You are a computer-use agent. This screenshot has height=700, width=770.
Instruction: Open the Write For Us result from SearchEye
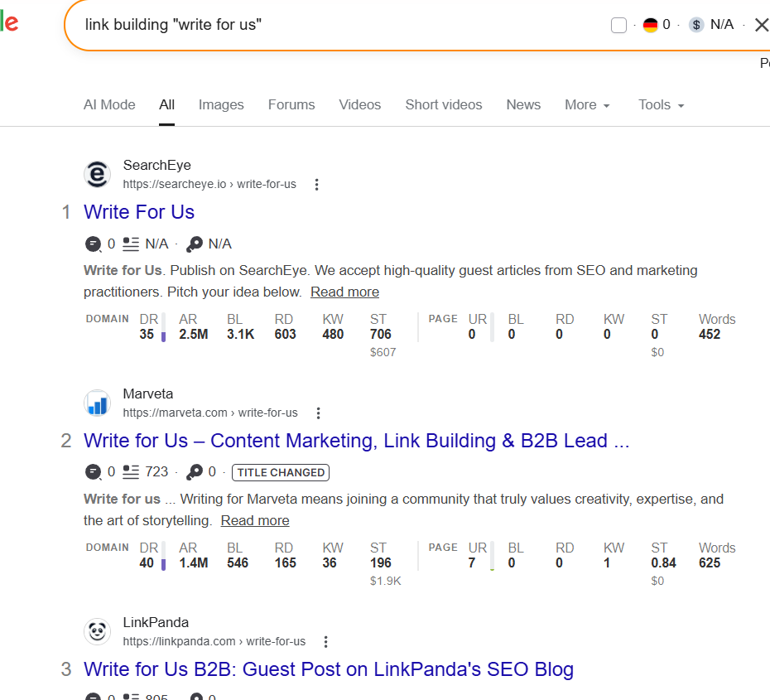138,212
